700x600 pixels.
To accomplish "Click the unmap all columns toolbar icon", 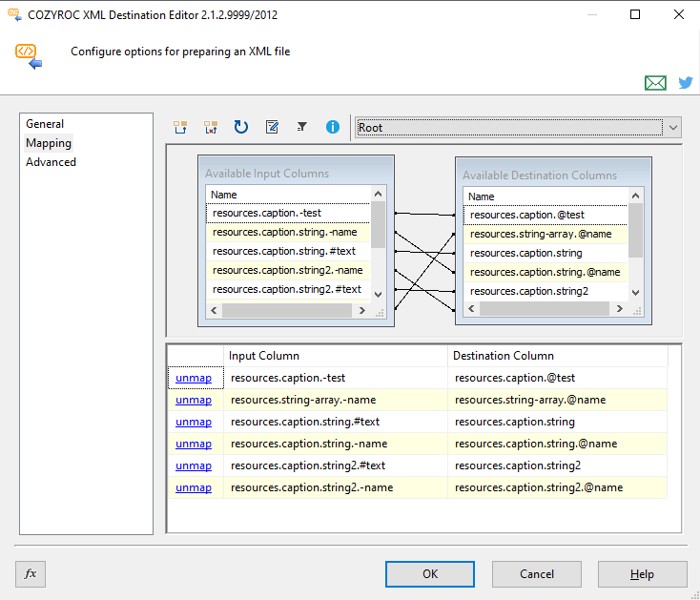I will pos(211,127).
